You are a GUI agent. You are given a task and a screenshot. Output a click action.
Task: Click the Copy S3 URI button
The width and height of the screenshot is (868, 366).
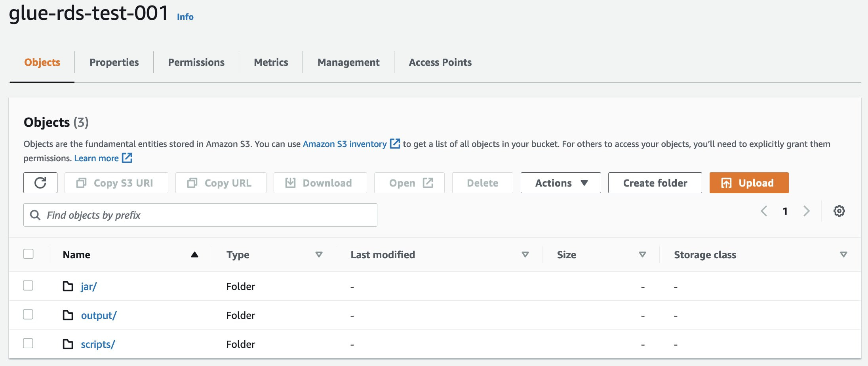pyautogui.click(x=116, y=183)
